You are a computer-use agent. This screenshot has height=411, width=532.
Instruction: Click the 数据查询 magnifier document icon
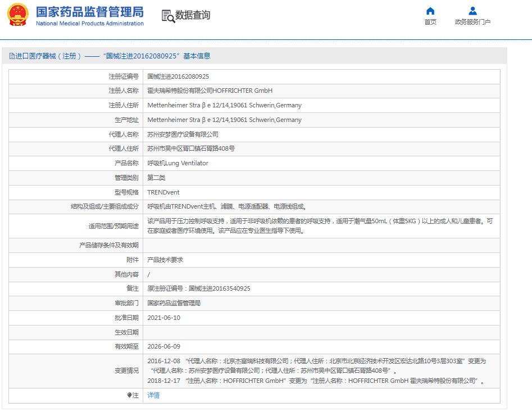pyautogui.click(x=168, y=16)
